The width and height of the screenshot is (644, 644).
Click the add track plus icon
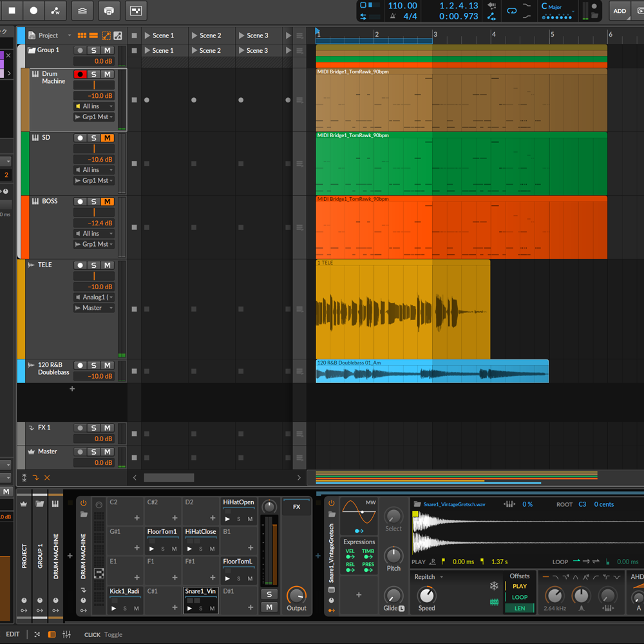click(x=72, y=389)
